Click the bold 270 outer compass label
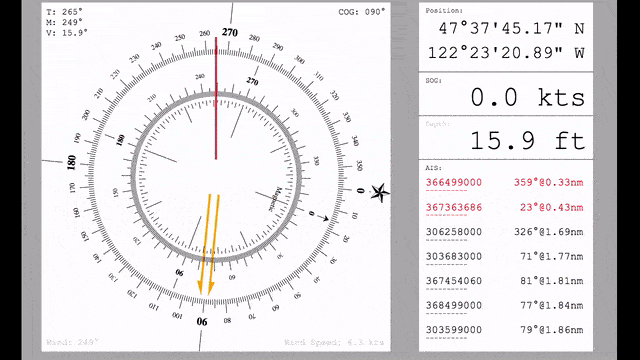 pyautogui.click(x=230, y=32)
